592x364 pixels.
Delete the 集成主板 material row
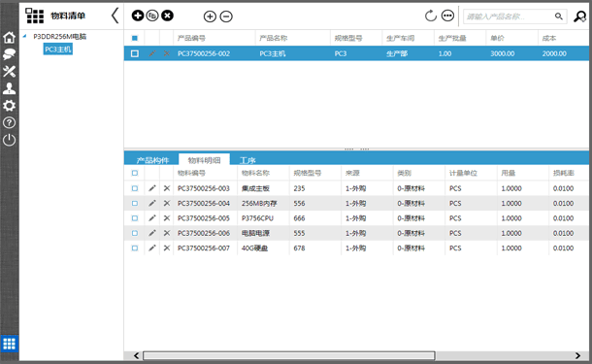point(167,188)
